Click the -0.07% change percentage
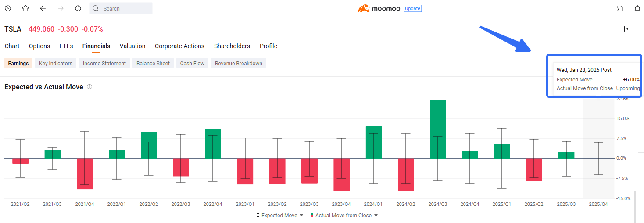The height and width of the screenshot is (223, 644). pos(93,29)
